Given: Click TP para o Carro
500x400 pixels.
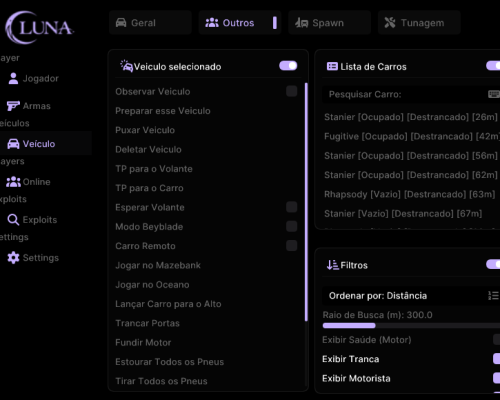Looking at the screenshot, I should (x=149, y=188).
